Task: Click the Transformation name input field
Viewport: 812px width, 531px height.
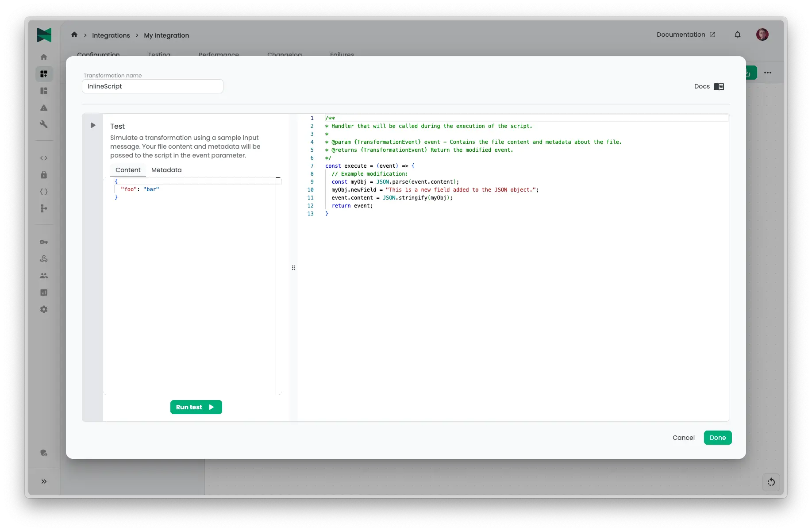Action: point(152,86)
